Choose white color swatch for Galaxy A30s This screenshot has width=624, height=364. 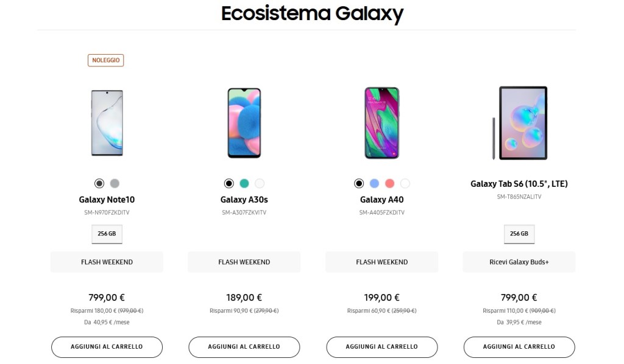[x=260, y=183]
